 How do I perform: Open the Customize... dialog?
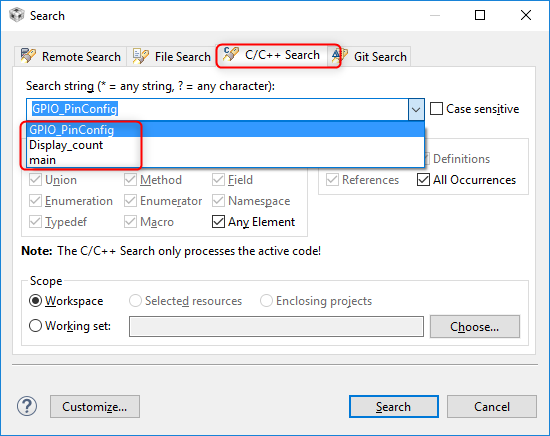click(95, 407)
